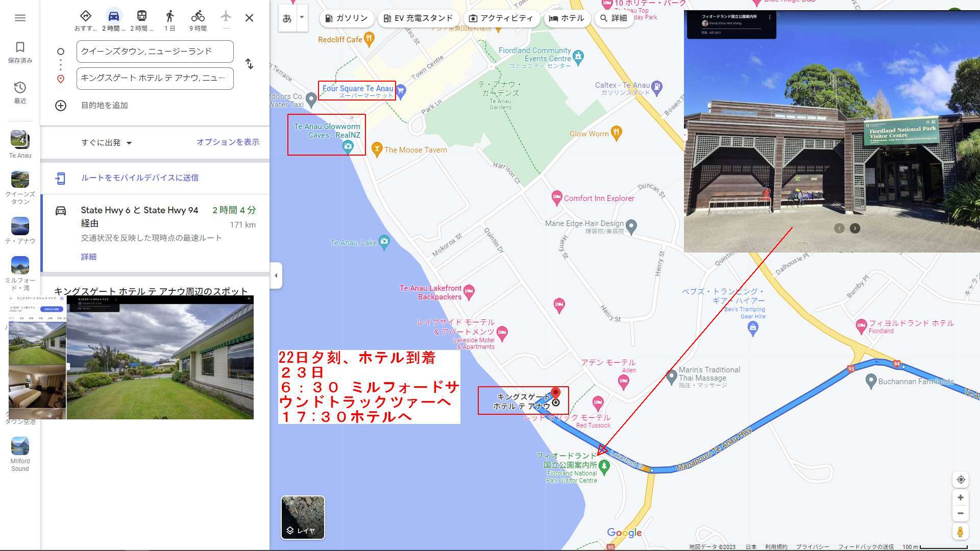Click Marin's Traditional Thai Massage marker

(672, 377)
